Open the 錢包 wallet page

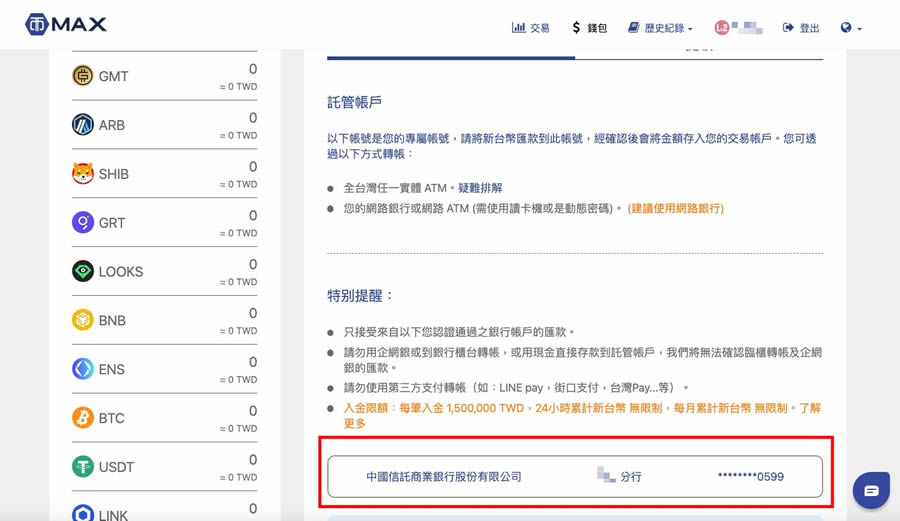tap(589, 28)
